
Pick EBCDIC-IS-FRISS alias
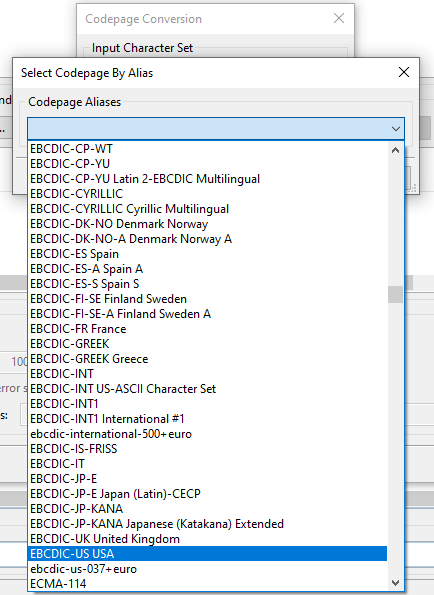tap(208, 449)
